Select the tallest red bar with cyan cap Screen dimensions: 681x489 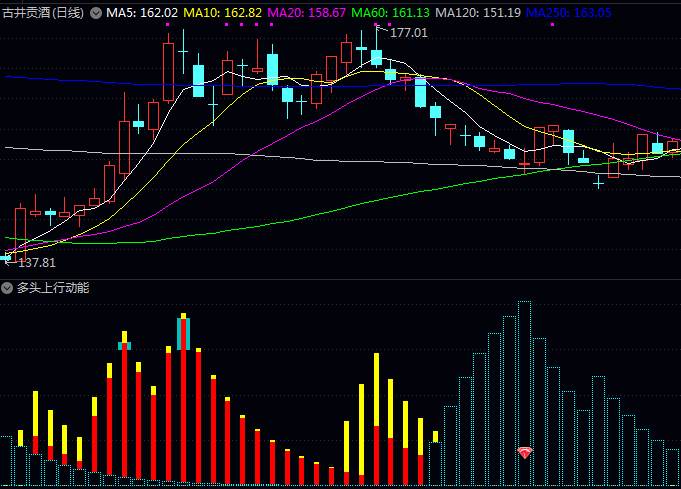183,400
